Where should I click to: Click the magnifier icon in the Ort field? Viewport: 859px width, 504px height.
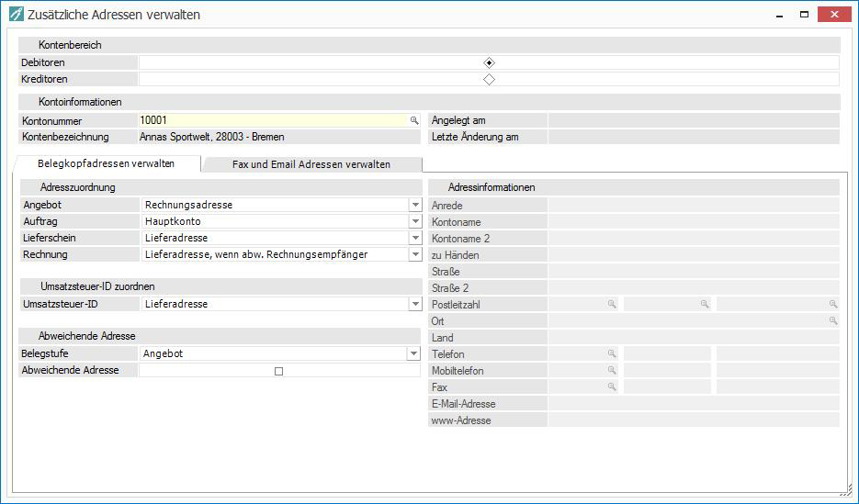[833, 320]
